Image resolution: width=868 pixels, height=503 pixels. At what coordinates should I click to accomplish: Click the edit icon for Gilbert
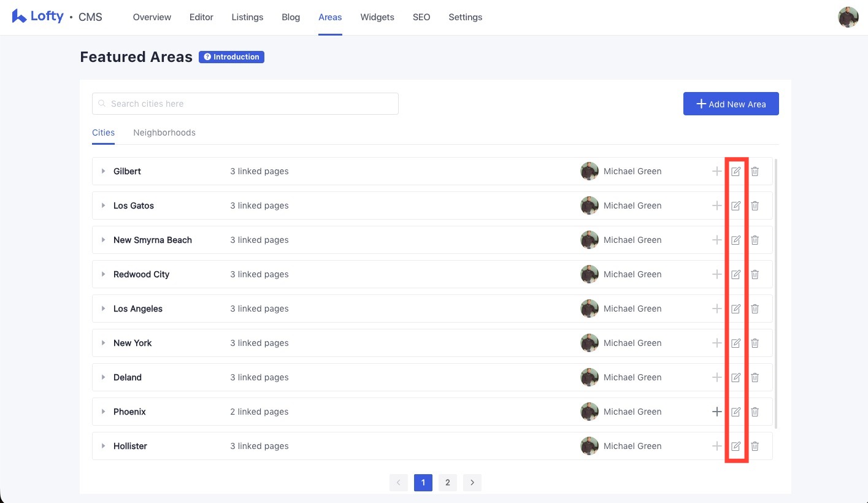click(735, 171)
